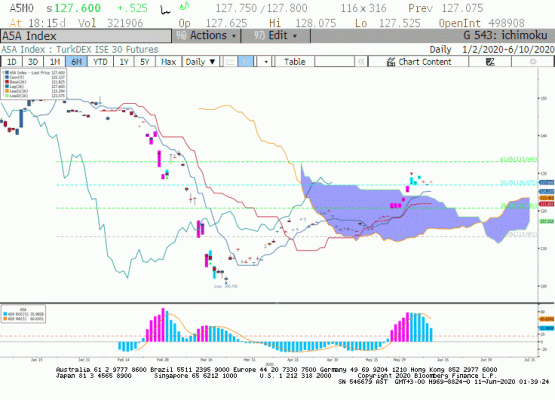Click A5A Index Last Price legend swatch

tap(7, 73)
